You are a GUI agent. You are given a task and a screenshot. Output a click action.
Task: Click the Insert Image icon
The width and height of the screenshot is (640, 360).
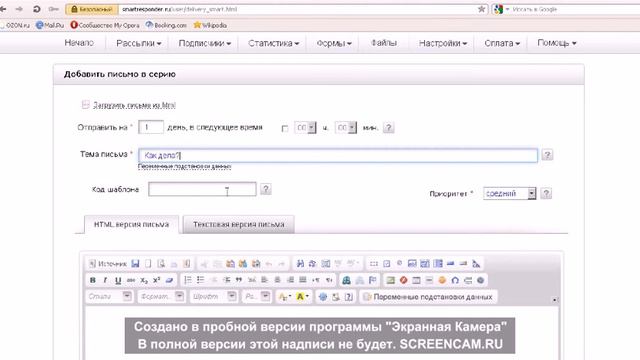coord(391,280)
